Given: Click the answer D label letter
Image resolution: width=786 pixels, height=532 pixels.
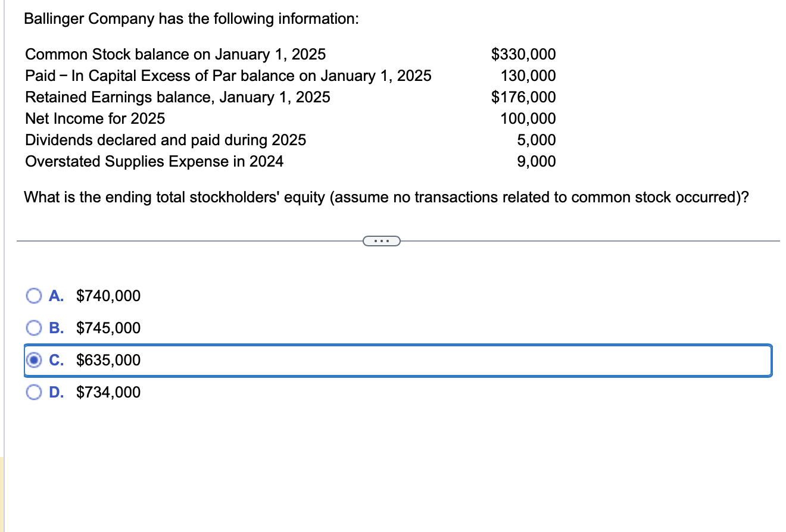Looking at the screenshot, I should (x=57, y=392).
